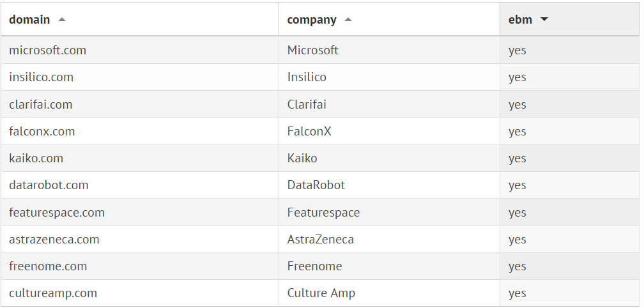Screen dimensions: 644x308
Task: Click the domain column sort arrow
Action: pyautogui.click(x=62, y=20)
